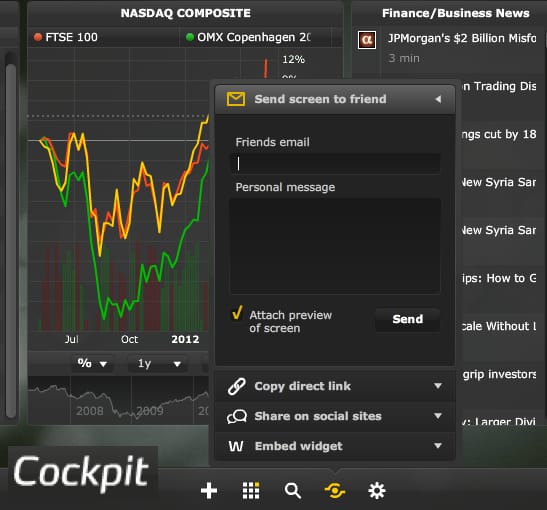Click the envelope icon in Send screen header

tap(236, 99)
